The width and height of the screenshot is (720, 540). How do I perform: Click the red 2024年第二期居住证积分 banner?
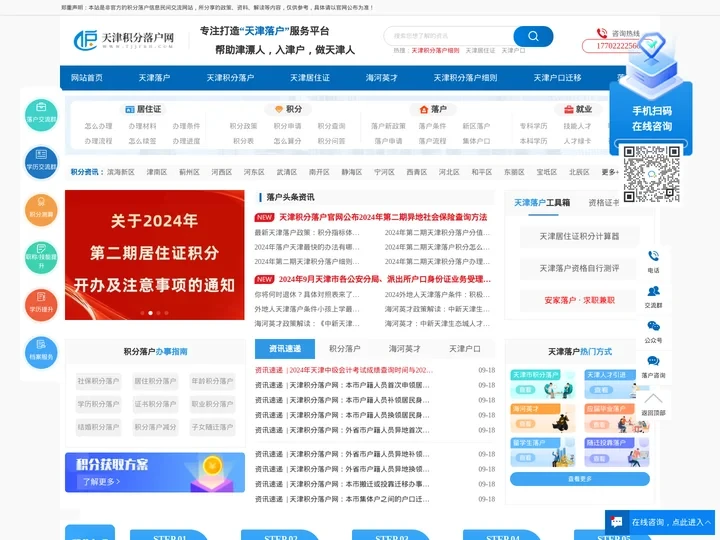155,255
